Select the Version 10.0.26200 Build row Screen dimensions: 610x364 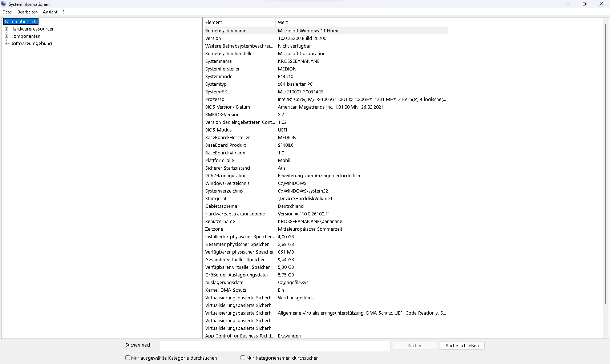[326, 39]
